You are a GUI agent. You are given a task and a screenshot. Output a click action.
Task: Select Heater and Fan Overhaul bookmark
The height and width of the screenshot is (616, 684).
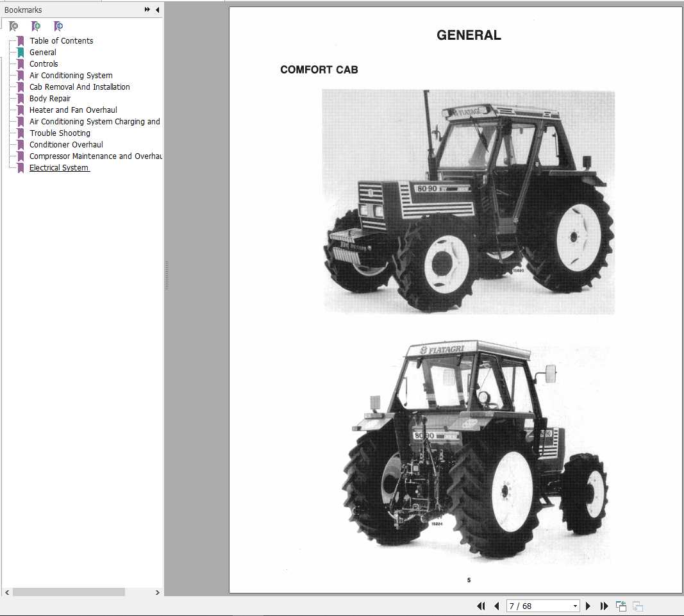(x=73, y=110)
